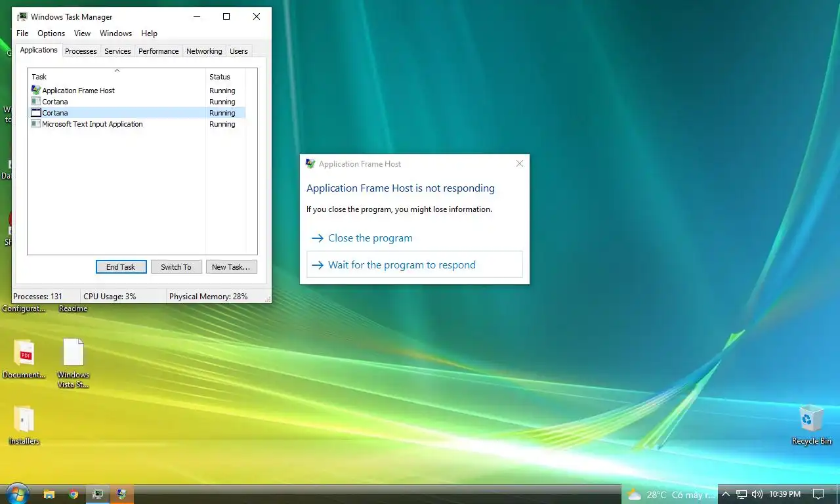Click the sort arrow above Task column
Image resolution: width=840 pixels, height=504 pixels.
click(117, 70)
